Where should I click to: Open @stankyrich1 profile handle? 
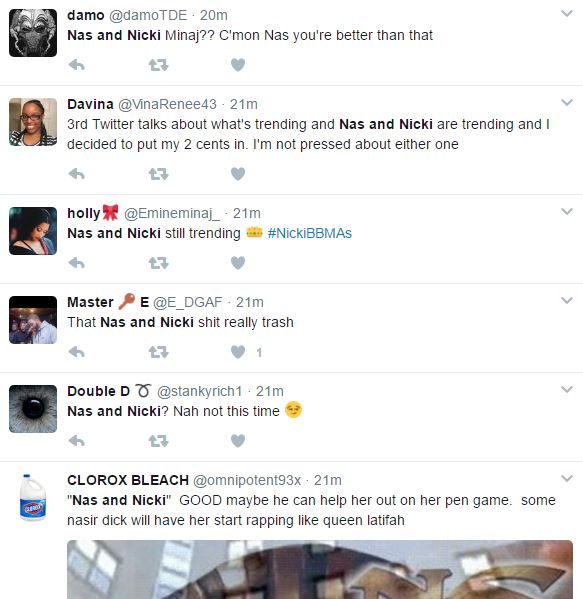(x=199, y=391)
